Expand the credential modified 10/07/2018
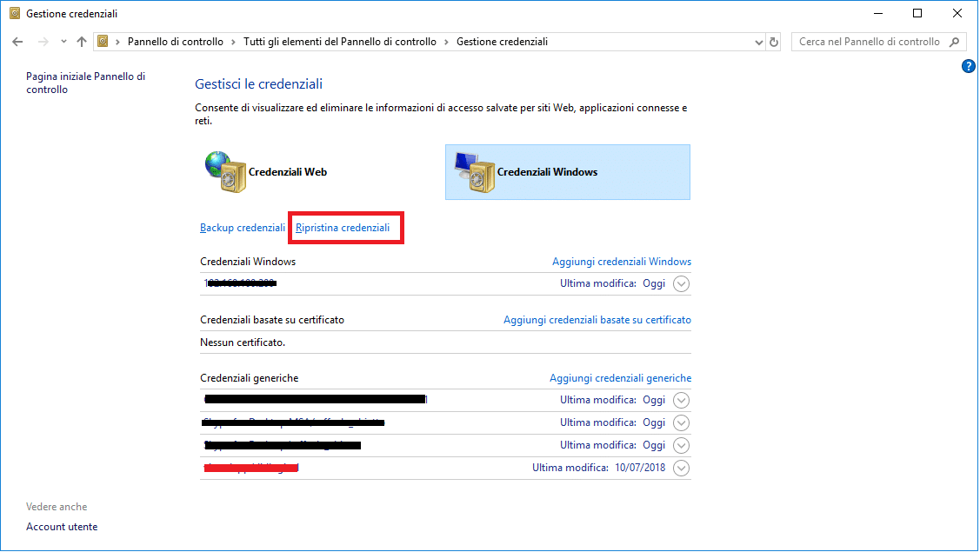 681,469
